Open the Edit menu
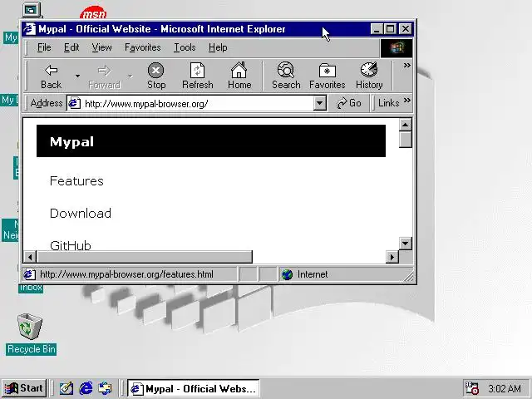Screen dimensions: 532x399 (x=71, y=47)
